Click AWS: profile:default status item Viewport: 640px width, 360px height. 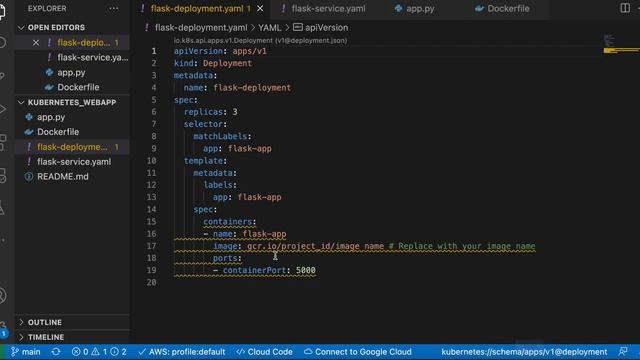[182, 352]
